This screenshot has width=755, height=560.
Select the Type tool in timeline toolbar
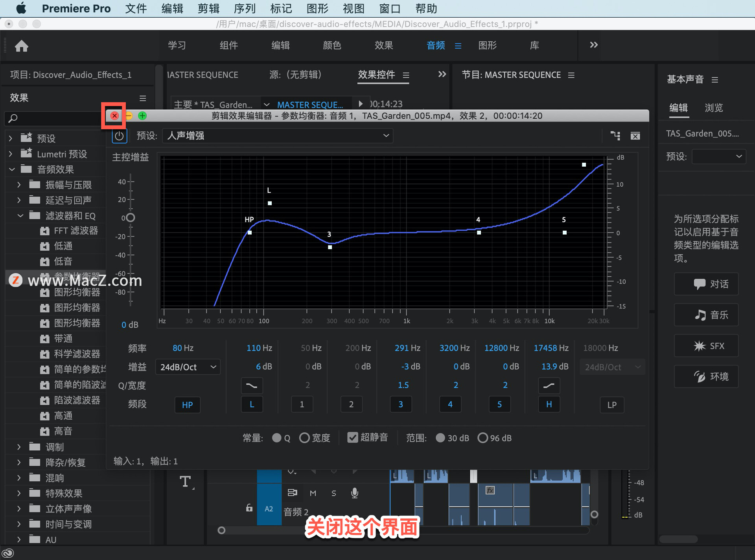click(x=185, y=481)
